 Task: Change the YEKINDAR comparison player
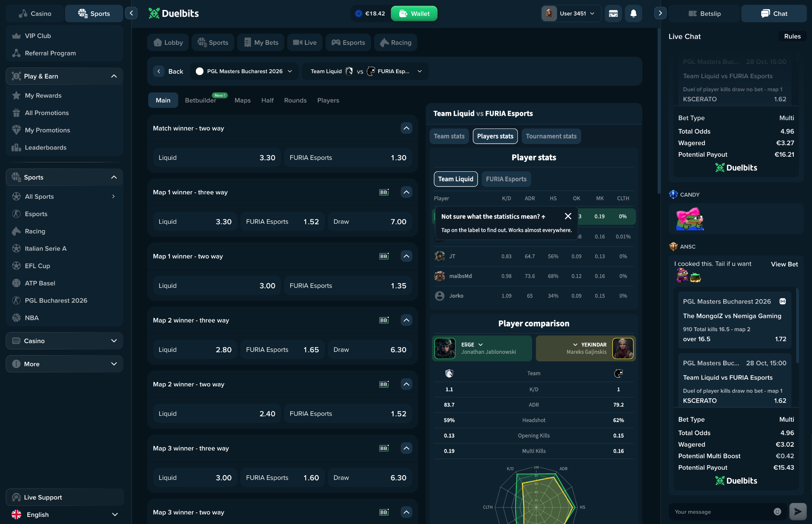pyautogui.click(x=586, y=348)
